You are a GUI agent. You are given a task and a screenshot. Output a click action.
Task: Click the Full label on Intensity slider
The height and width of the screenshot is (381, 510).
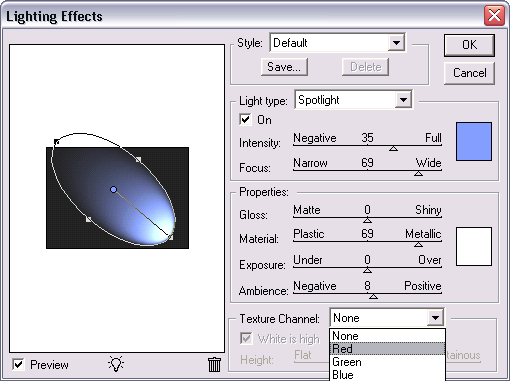tap(433, 138)
